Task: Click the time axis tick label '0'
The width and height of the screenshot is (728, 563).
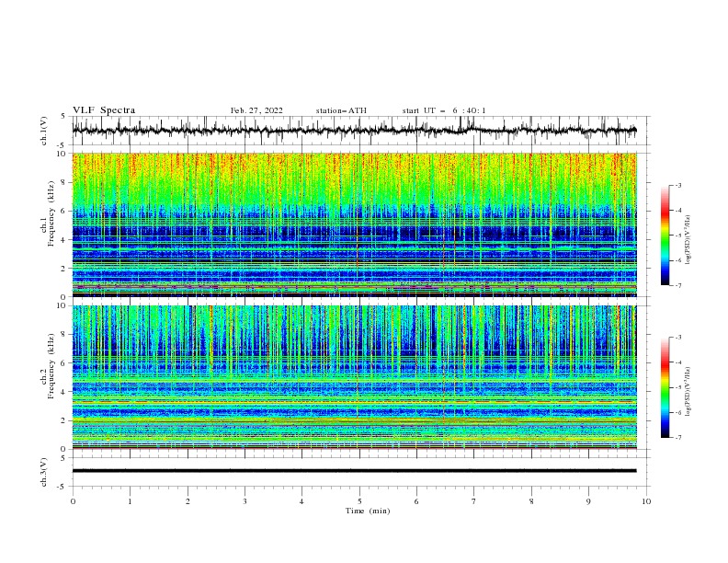Action: tap(73, 501)
